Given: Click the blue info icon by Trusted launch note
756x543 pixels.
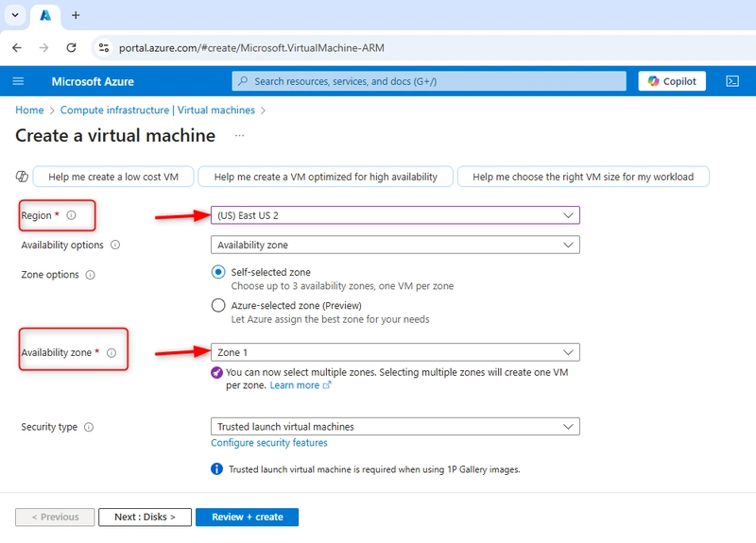Looking at the screenshot, I should click(x=217, y=468).
